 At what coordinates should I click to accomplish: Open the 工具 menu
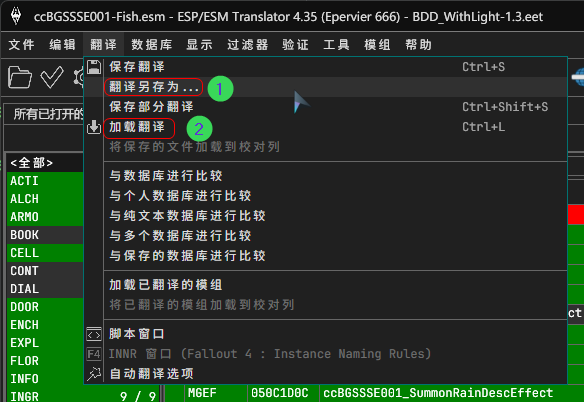(336, 45)
